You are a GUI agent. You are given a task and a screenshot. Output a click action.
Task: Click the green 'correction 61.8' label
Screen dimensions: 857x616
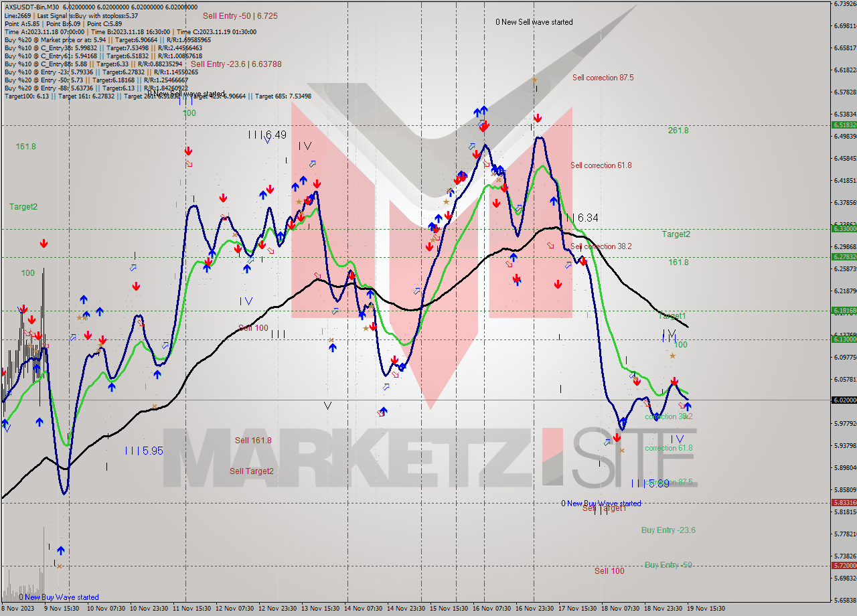pyautogui.click(x=669, y=449)
